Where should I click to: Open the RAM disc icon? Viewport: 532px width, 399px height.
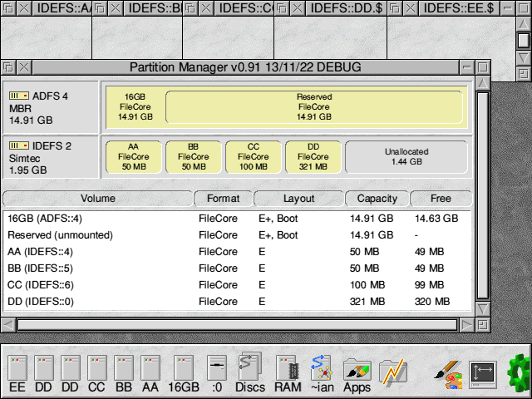point(288,373)
